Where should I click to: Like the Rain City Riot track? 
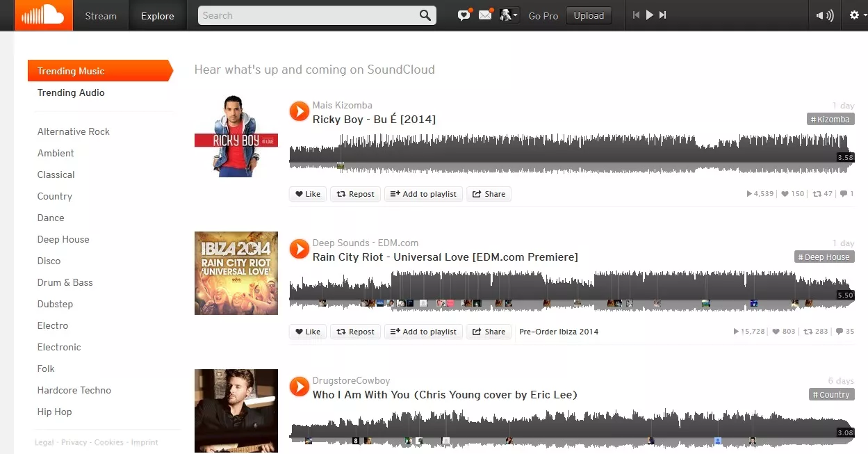[307, 332]
